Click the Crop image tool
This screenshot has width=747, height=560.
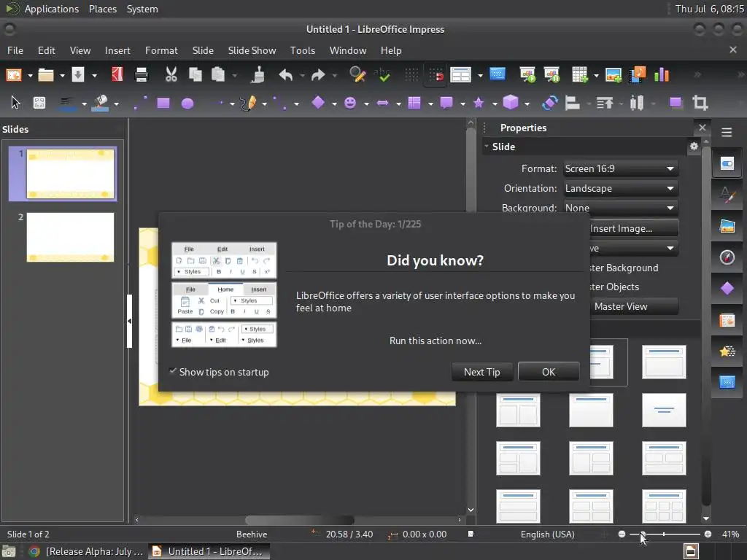[x=700, y=103]
